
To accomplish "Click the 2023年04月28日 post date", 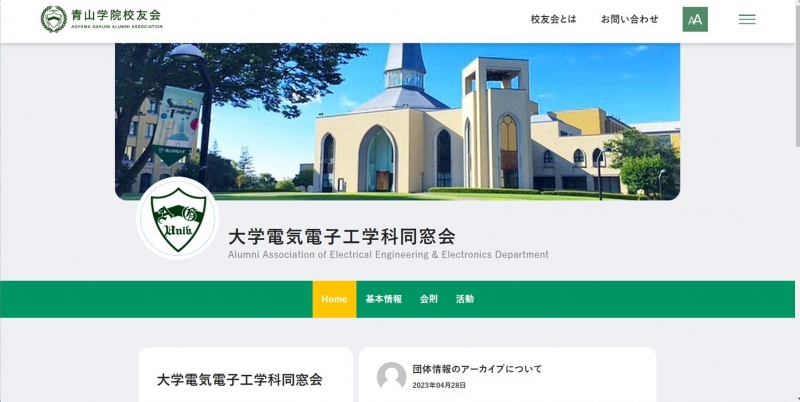I will click(x=439, y=385).
